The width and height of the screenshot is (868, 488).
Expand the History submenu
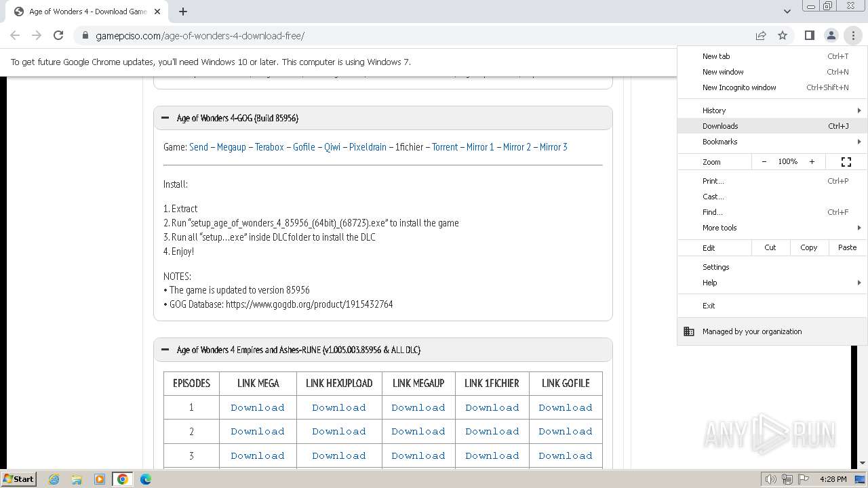tap(772, 110)
